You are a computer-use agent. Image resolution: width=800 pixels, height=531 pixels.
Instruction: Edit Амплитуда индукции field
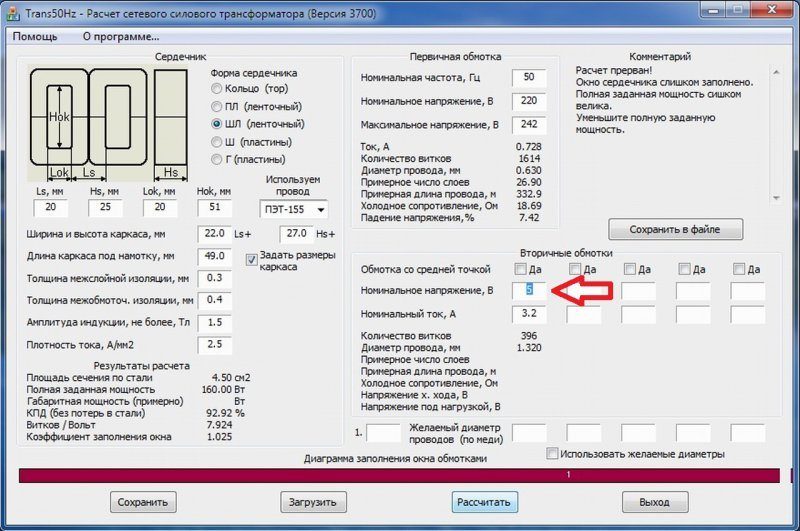click(215, 323)
